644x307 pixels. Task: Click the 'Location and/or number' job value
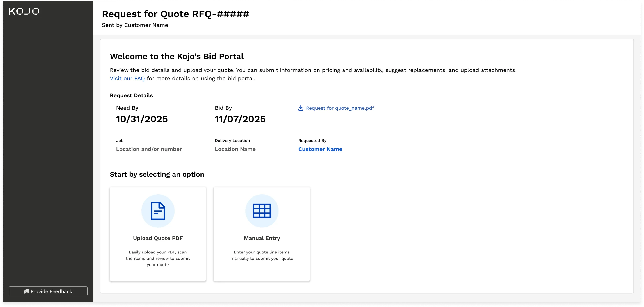(149, 149)
